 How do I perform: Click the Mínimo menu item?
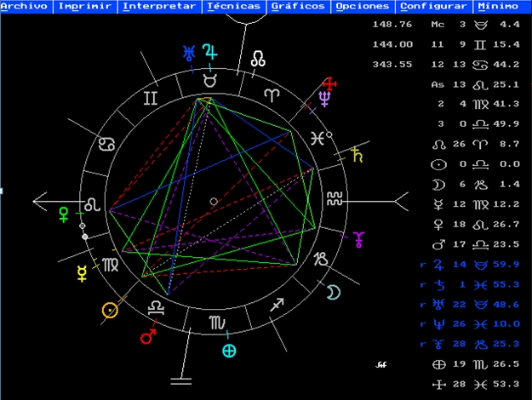click(497, 6)
